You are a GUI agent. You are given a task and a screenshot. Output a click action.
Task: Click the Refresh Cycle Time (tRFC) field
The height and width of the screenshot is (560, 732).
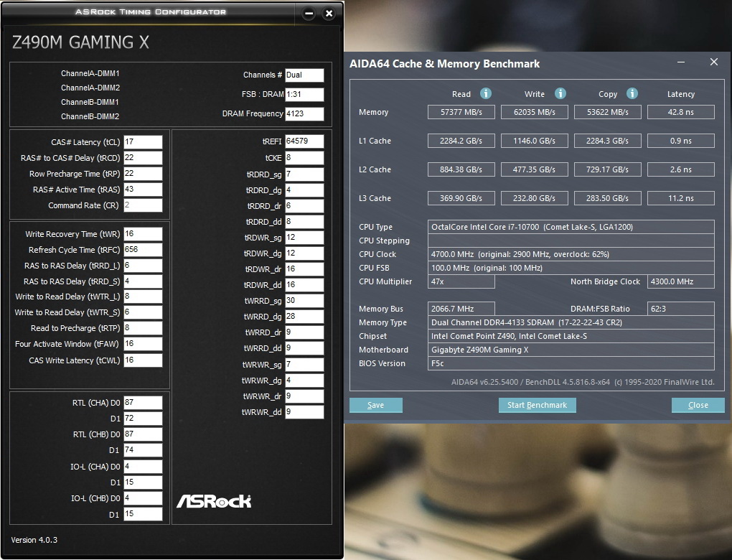(143, 249)
